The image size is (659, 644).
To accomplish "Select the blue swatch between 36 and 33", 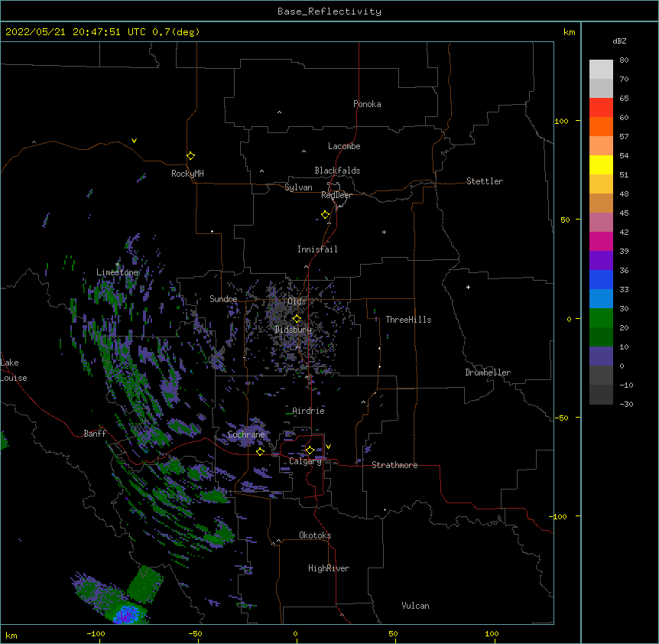I will (601, 280).
